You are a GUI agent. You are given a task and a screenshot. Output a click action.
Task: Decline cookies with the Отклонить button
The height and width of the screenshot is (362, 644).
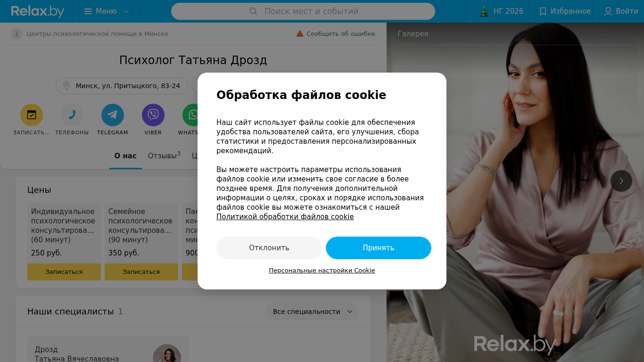[x=269, y=248]
